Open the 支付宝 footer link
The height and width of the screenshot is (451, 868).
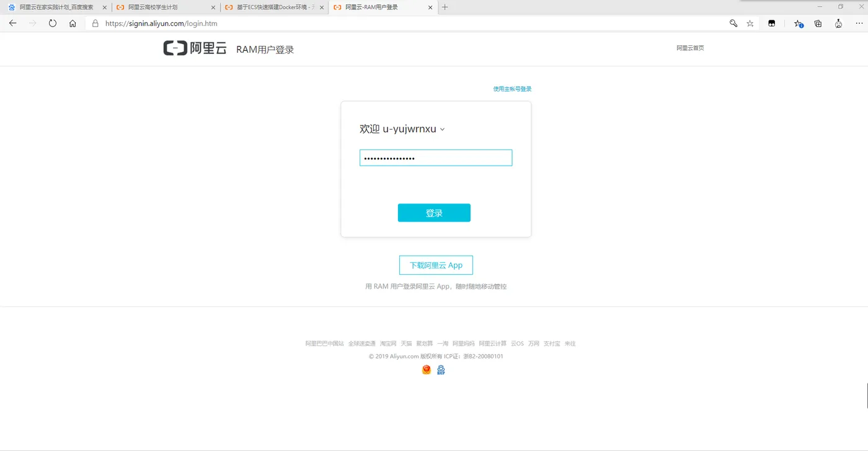tap(552, 344)
